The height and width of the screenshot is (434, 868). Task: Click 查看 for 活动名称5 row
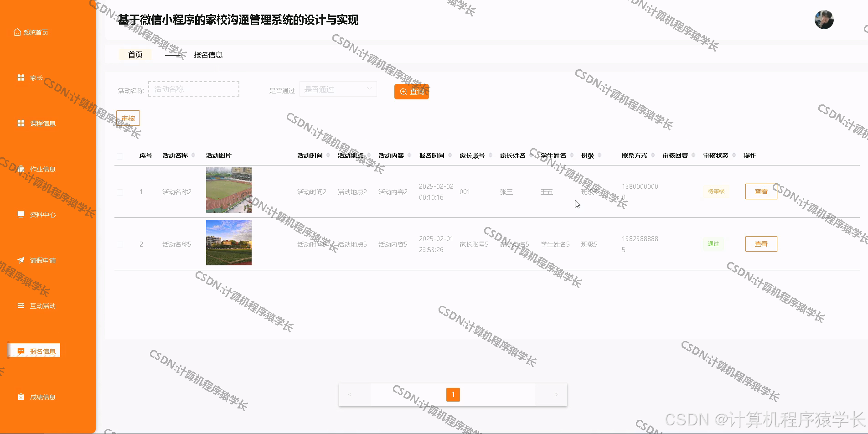click(761, 244)
